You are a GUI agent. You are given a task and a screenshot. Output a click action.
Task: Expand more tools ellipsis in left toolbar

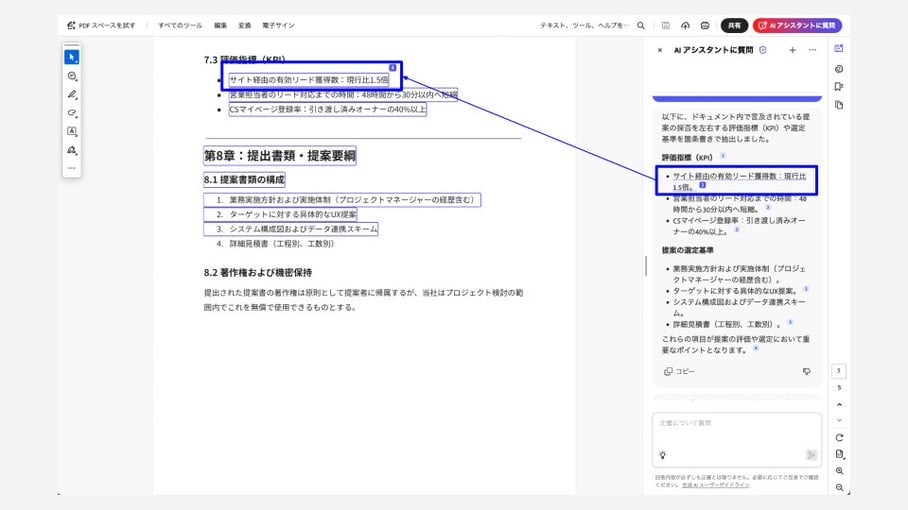[x=72, y=168]
